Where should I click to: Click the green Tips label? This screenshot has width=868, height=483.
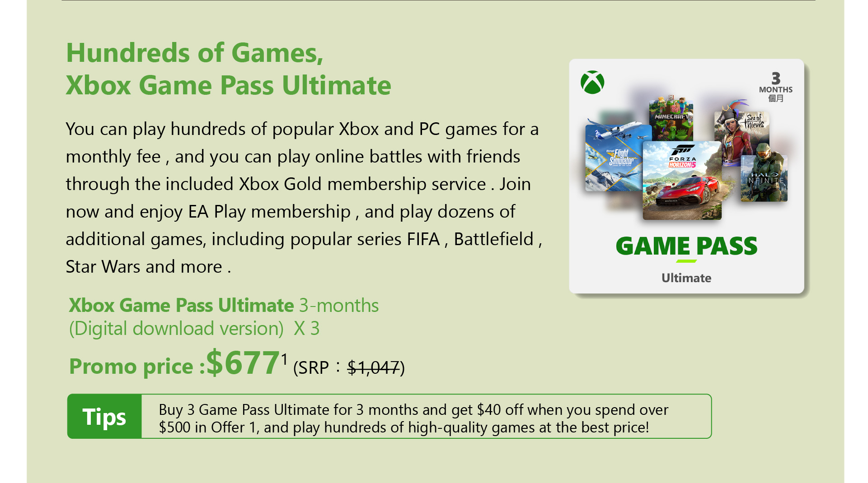coord(104,416)
